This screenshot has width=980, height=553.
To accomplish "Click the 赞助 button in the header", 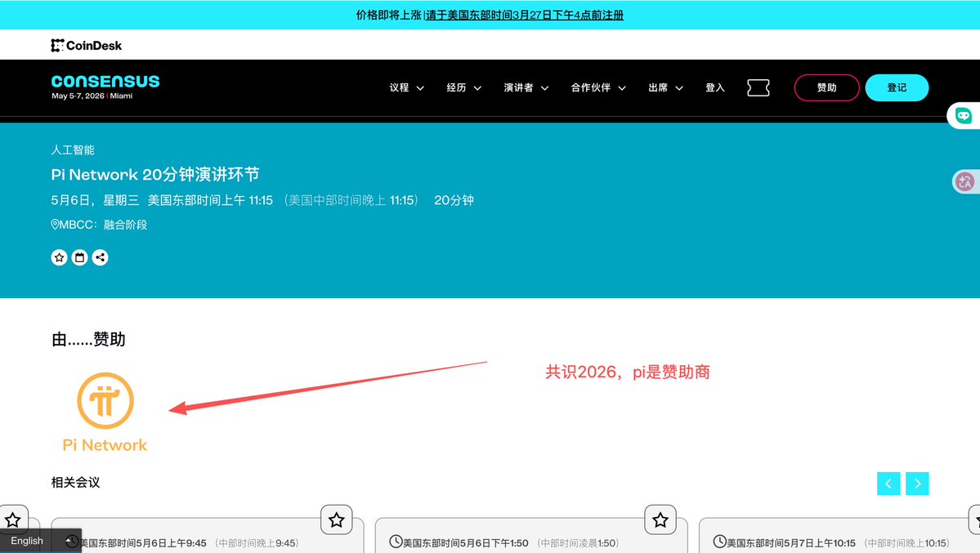I will pyautogui.click(x=826, y=87).
